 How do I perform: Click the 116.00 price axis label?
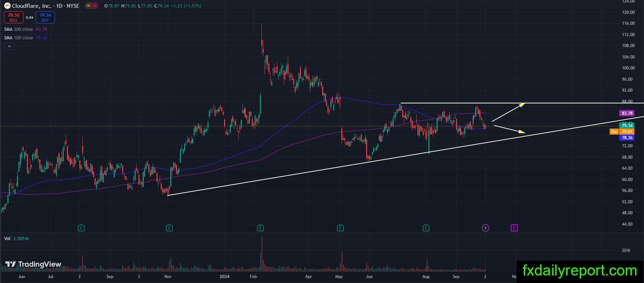pyautogui.click(x=629, y=23)
